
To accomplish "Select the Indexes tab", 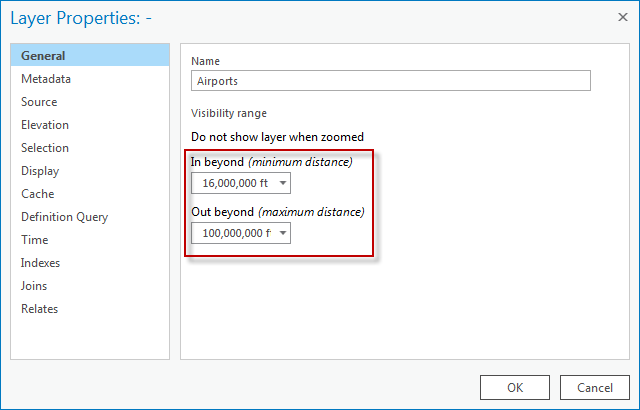I will tap(41, 263).
